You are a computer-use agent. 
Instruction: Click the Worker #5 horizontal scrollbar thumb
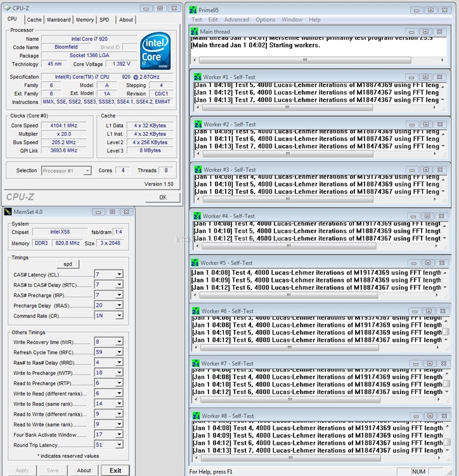pos(288,295)
